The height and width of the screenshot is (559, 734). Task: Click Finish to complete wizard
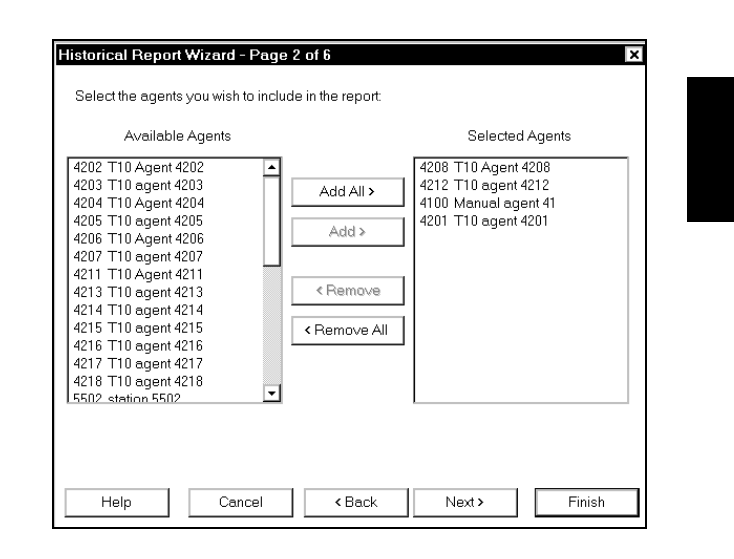[587, 502]
